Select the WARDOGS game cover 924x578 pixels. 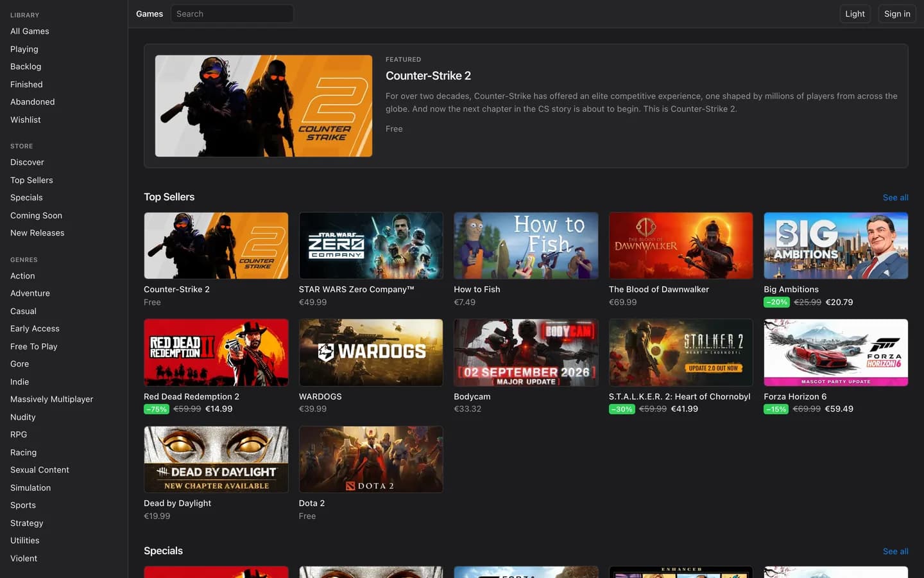pos(371,353)
